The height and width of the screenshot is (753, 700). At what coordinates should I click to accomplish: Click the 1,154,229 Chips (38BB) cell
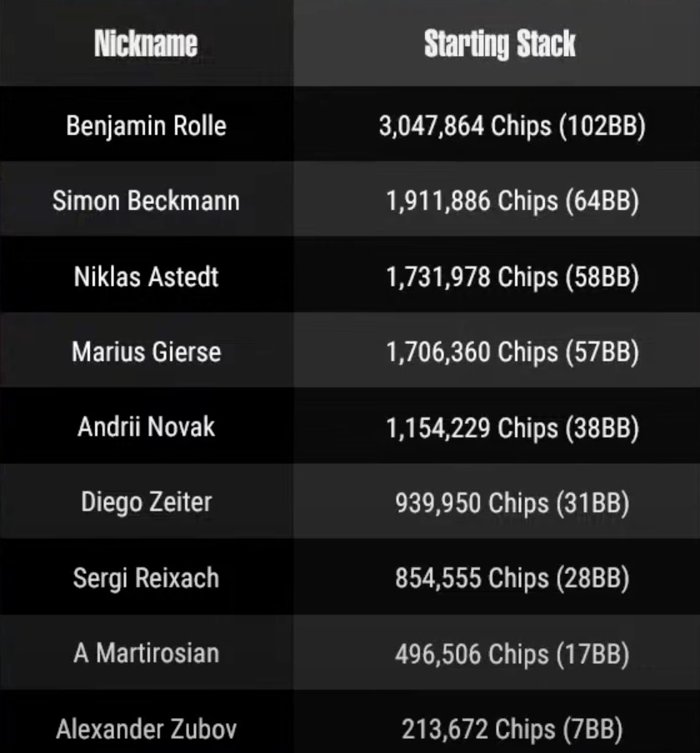(x=512, y=426)
